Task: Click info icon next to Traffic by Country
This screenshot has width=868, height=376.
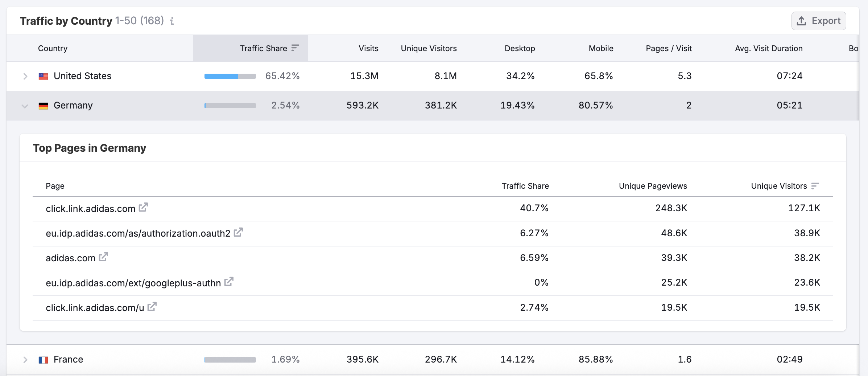Action: [x=172, y=21]
